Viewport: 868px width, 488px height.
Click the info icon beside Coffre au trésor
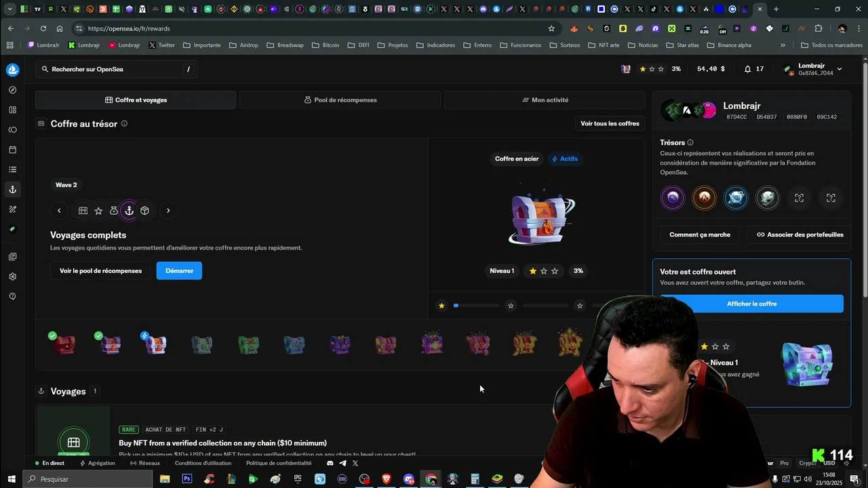click(x=124, y=123)
